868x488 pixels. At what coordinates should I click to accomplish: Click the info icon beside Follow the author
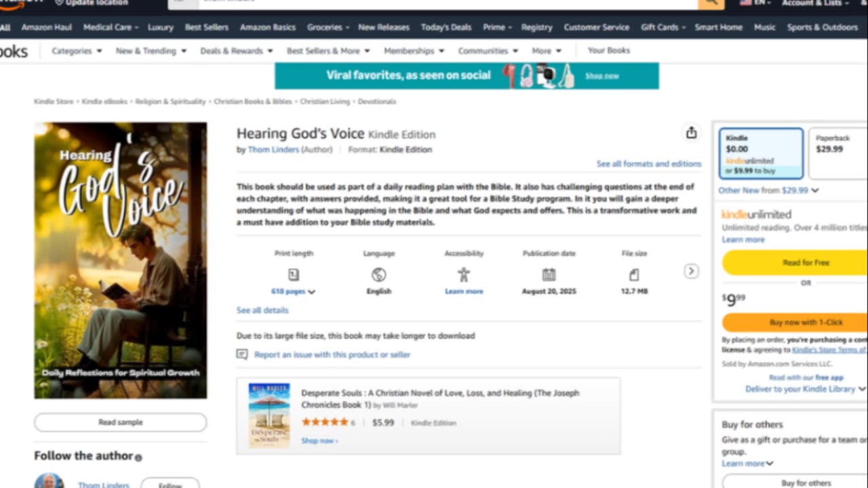tap(138, 457)
